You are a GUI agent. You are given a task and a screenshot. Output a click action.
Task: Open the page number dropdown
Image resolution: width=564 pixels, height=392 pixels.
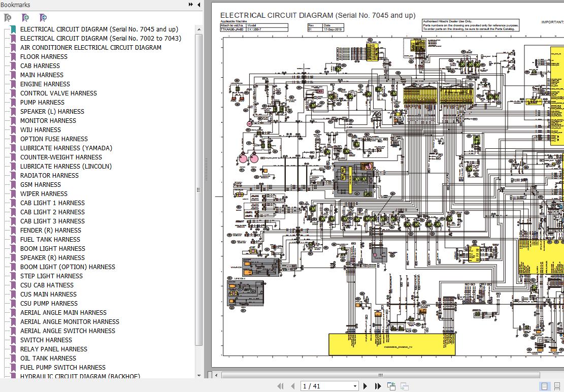[355, 386]
